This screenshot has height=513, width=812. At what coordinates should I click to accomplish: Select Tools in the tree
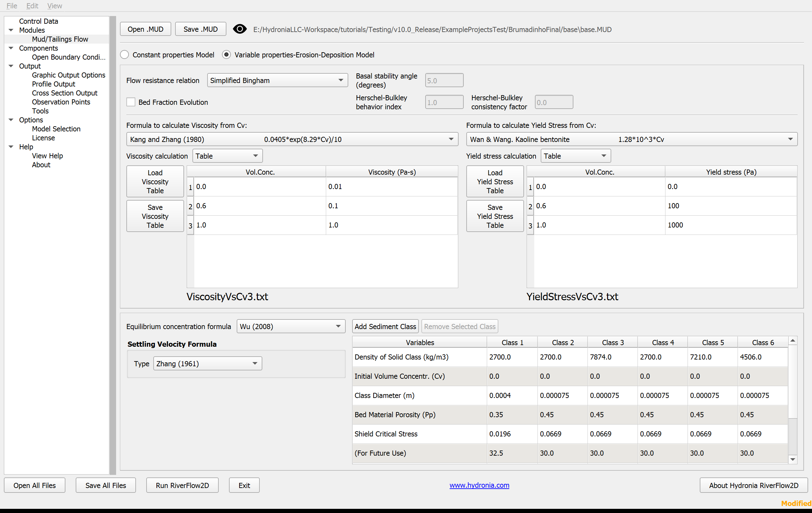coord(40,111)
